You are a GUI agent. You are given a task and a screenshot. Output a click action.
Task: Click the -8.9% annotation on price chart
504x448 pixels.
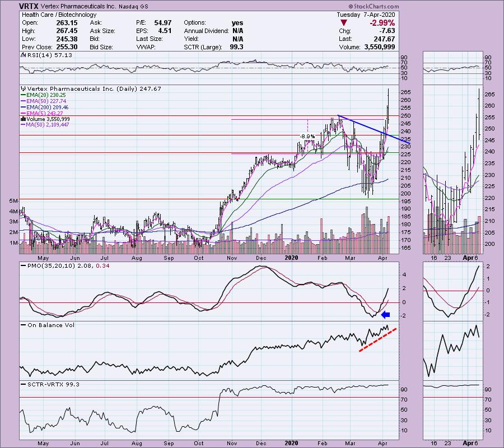pyautogui.click(x=307, y=136)
